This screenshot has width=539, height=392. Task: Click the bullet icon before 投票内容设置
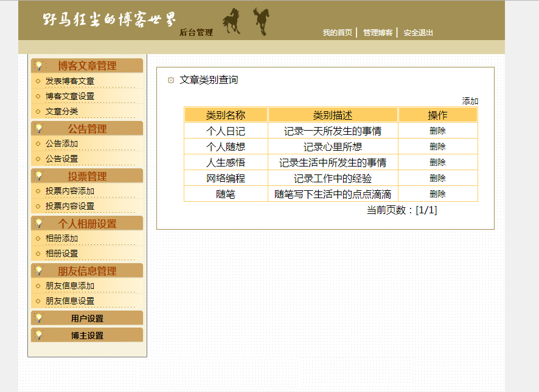[38, 207]
